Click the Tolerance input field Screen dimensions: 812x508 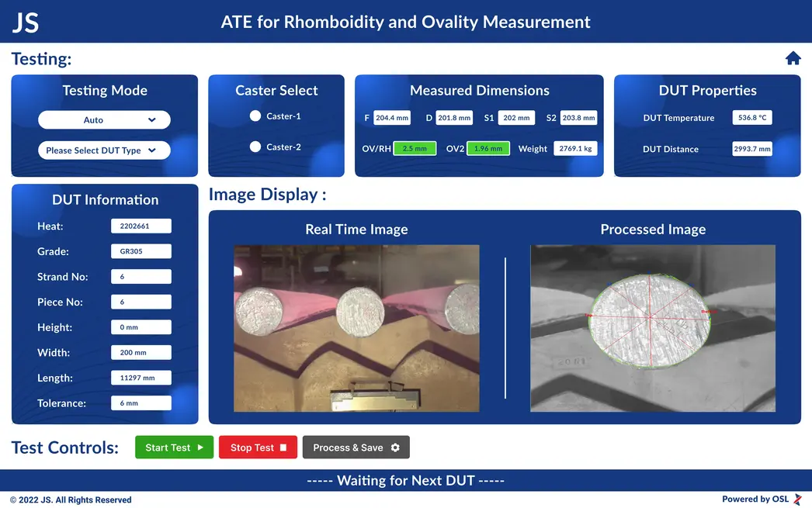coord(140,403)
